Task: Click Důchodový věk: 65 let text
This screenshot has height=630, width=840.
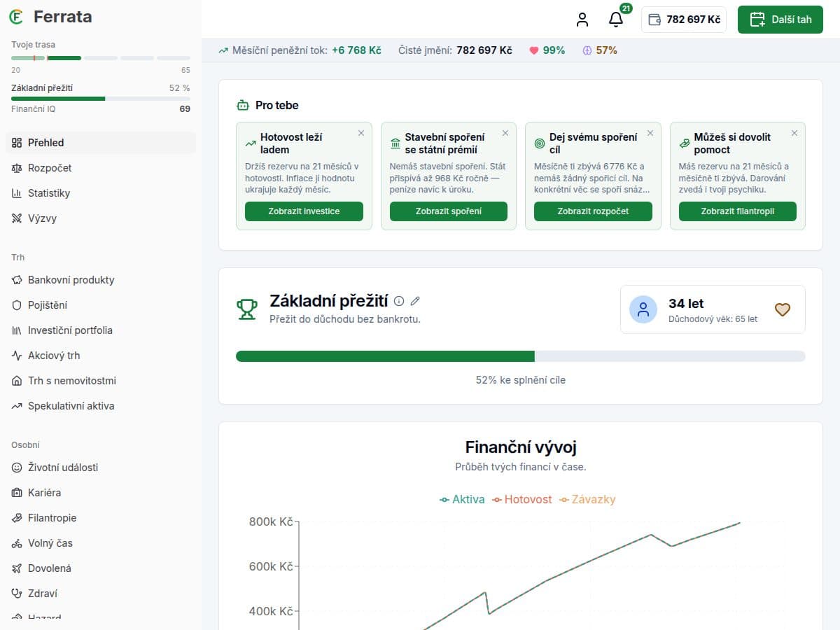Action: tap(713, 319)
